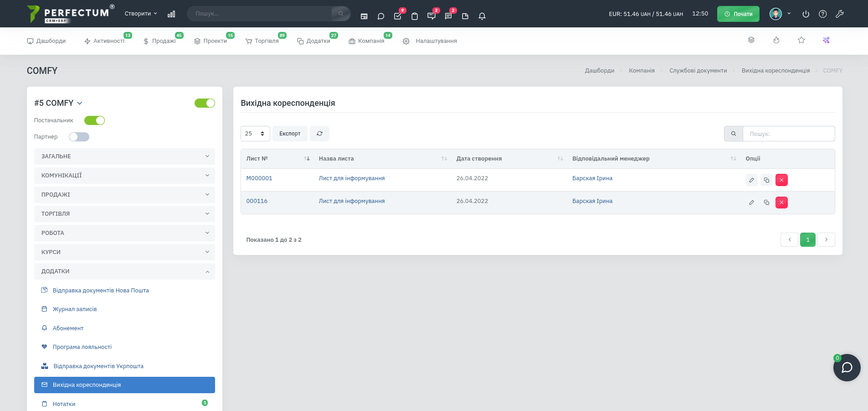
Task: Click the favorites star icon
Action: tap(801, 40)
